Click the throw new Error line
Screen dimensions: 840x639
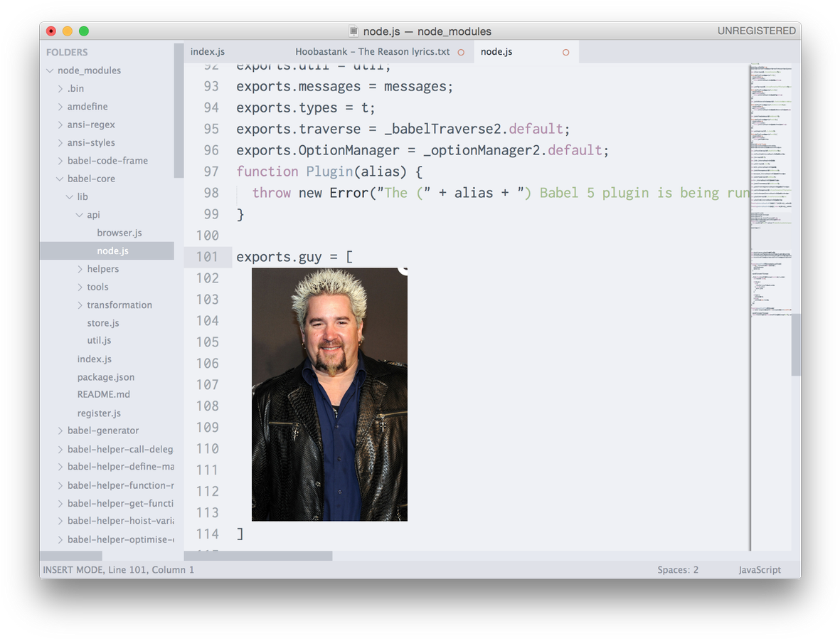501,193
